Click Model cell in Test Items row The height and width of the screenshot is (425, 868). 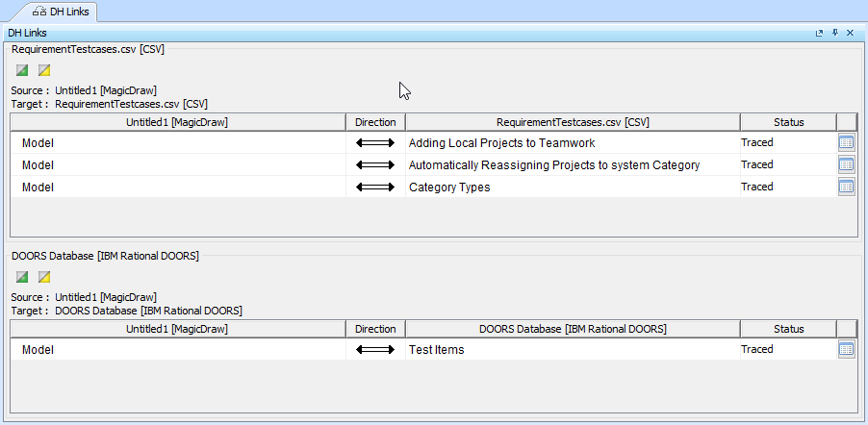tap(178, 350)
